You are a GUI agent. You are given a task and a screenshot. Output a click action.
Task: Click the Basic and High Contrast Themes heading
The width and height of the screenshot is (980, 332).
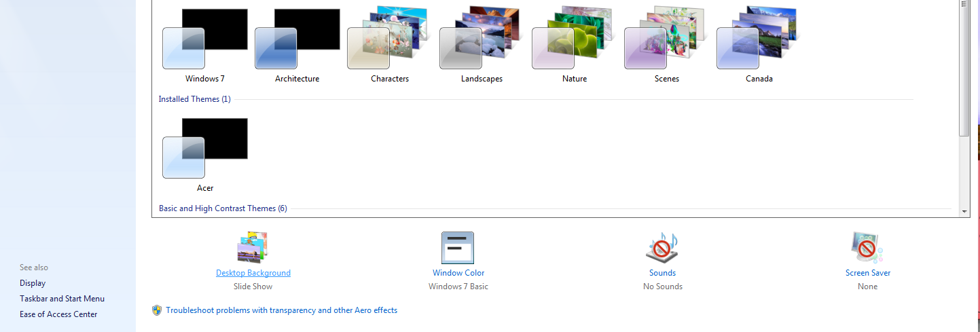(223, 208)
